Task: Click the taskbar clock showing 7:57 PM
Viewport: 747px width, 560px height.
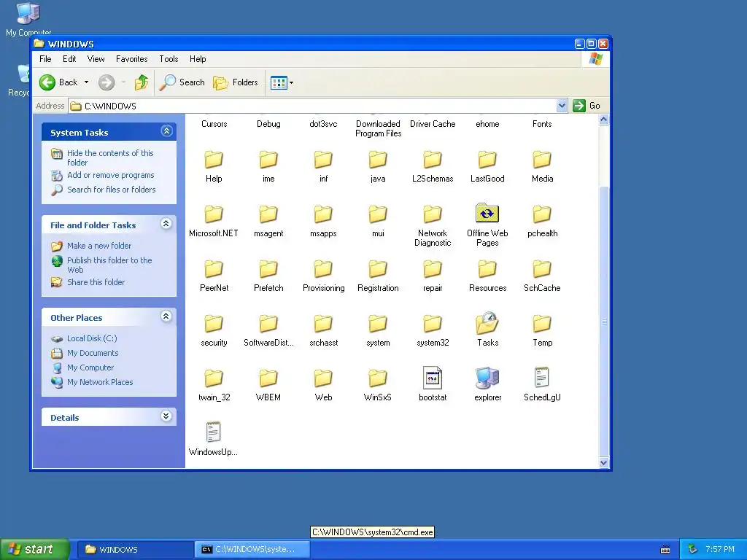Action: (720, 550)
